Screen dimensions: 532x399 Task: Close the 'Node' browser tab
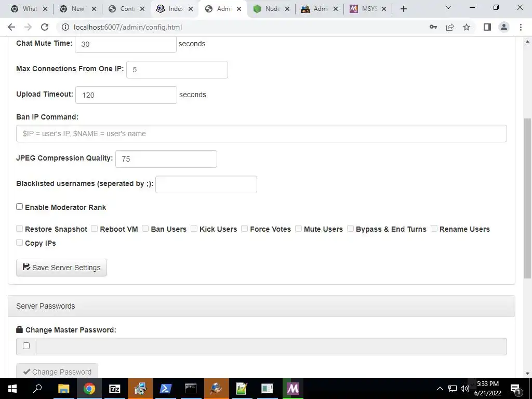point(287,9)
